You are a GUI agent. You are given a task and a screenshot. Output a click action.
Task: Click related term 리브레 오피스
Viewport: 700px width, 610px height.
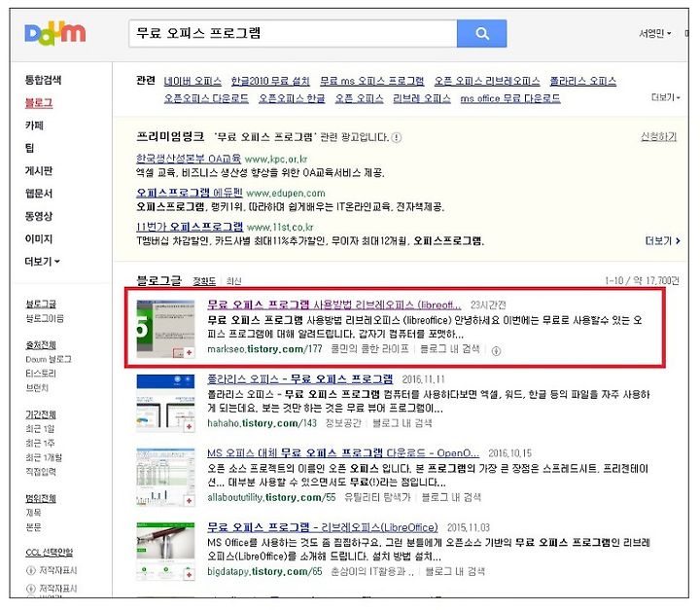tap(421, 98)
